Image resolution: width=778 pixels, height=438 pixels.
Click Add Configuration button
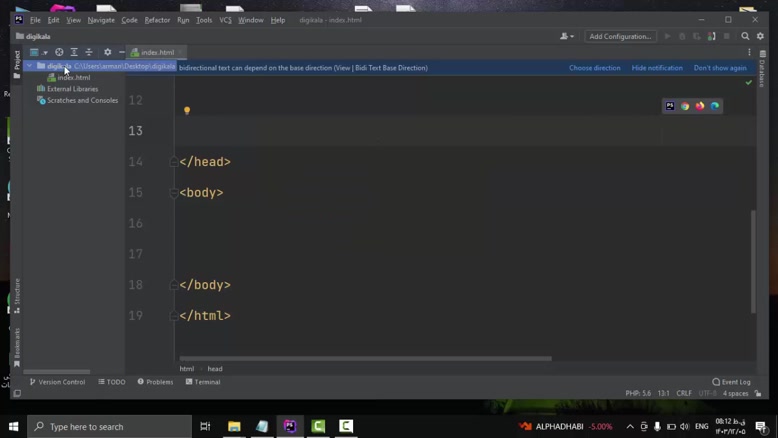pyautogui.click(x=620, y=36)
